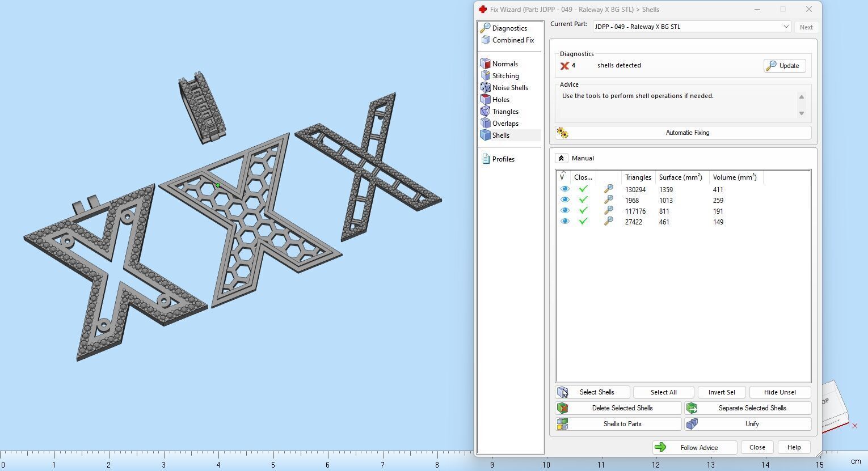Click the Diagnostics magnifier icon in sidebar
The image size is (868, 471).
pyautogui.click(x=485, y=28)
